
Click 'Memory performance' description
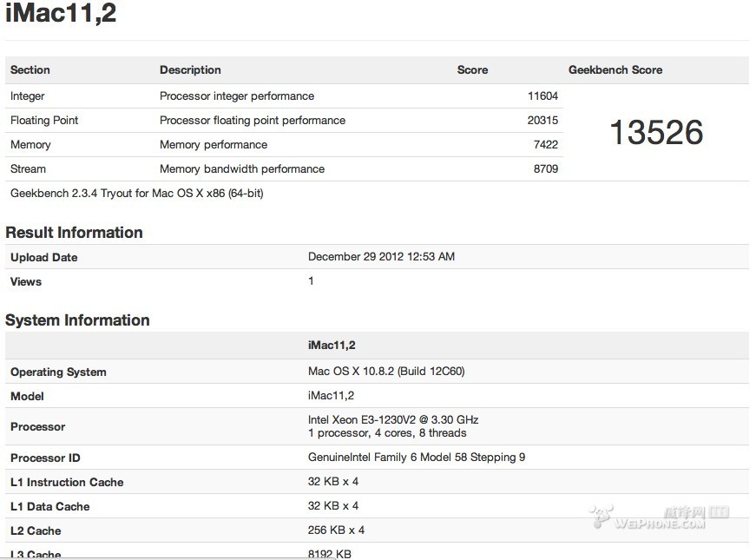click(x=214, y=145)
